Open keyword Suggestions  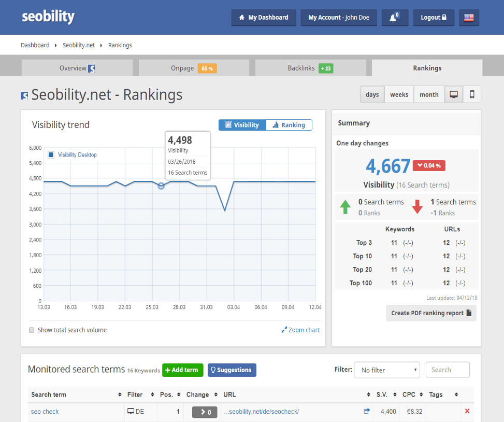click(232, 370)
